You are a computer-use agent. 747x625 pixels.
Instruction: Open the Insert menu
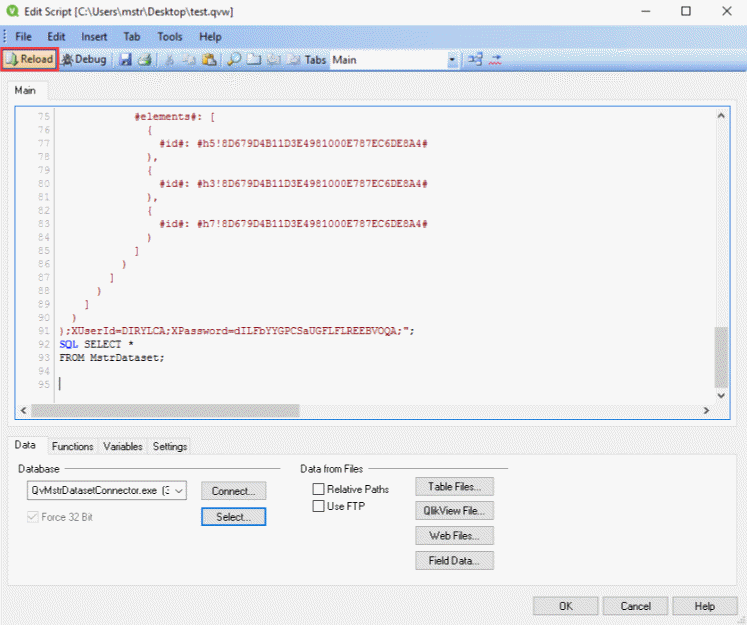point(94,36)
